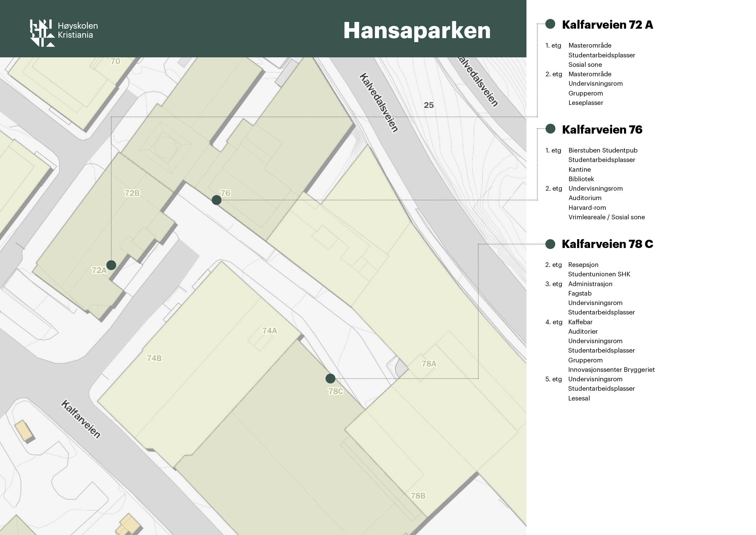Click Auditorier in the 78 C list
The image size is (756, 535).
(583, 332)
